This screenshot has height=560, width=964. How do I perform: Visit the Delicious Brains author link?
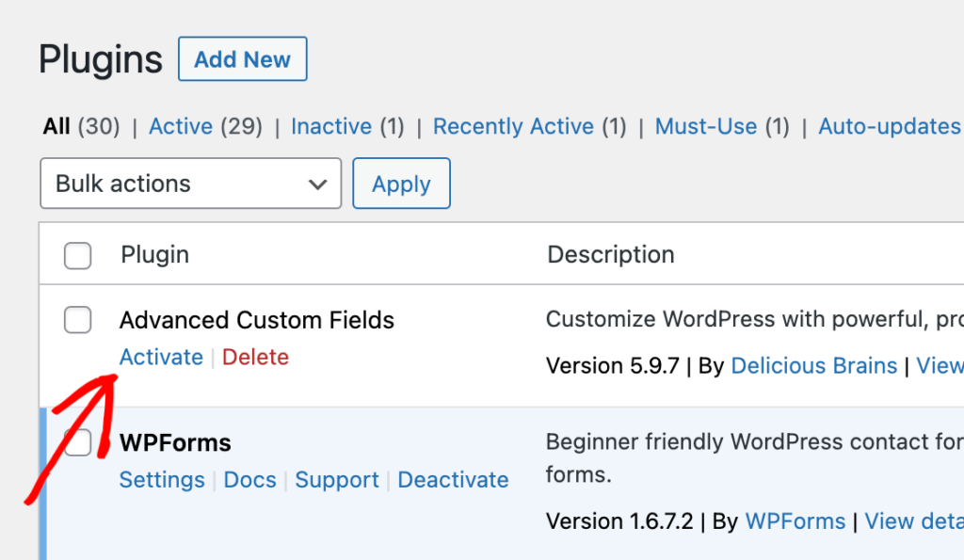(x=813, y=365)
